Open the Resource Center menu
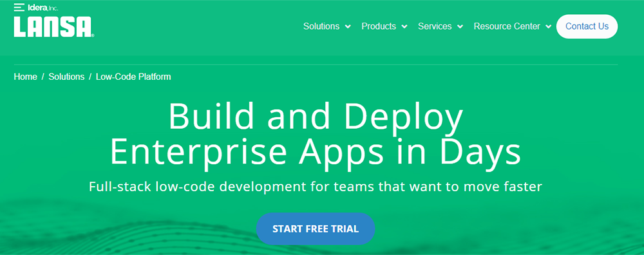The width and height of the screenshot is (644, 255). pos(507,26)
